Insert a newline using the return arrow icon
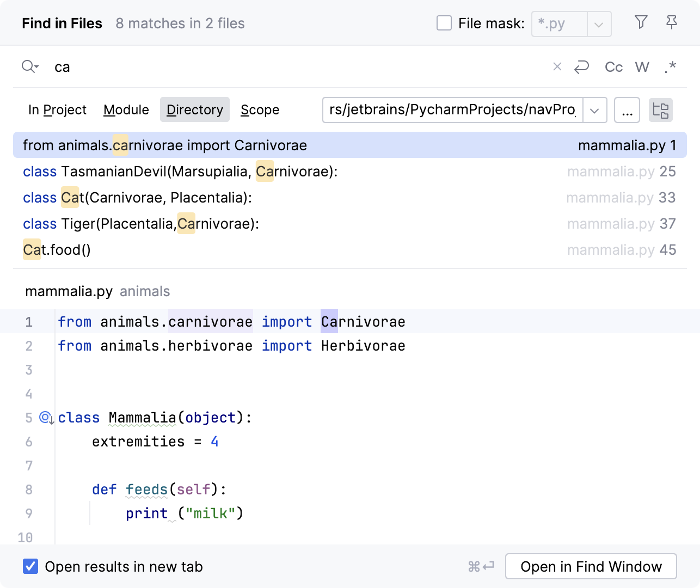 (582, 66)
